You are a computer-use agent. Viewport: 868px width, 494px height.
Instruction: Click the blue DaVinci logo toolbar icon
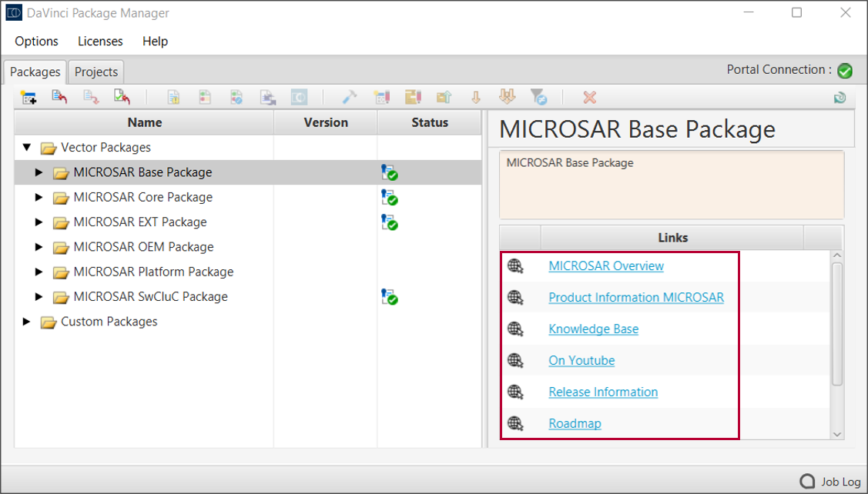[x=299, y=98]
